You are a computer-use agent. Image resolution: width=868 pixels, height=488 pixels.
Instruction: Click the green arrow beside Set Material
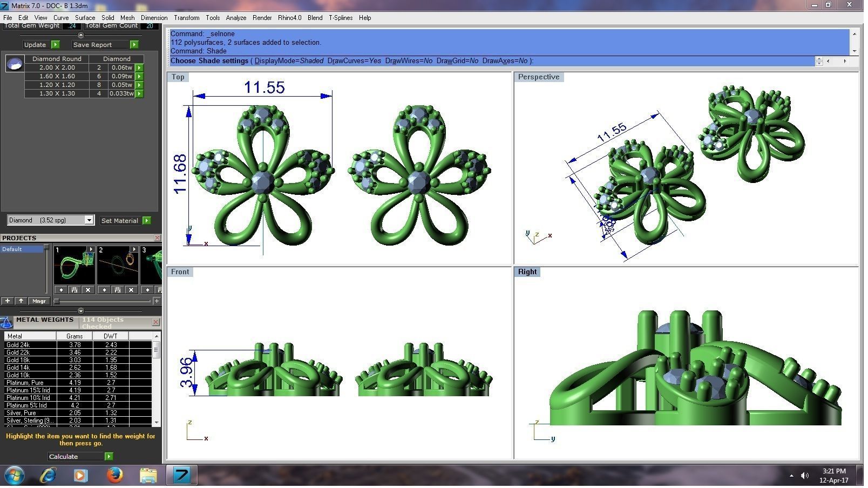(x=147, y=221)
